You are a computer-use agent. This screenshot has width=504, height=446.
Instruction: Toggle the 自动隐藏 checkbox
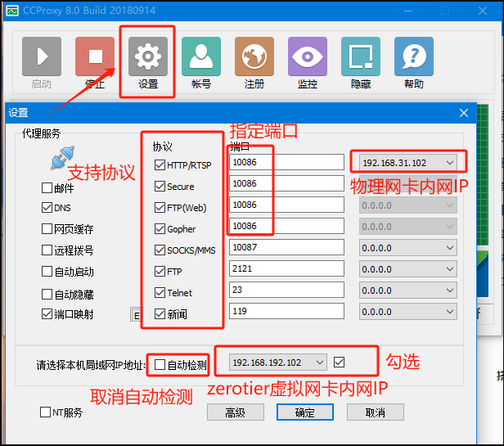coord(47,294)
